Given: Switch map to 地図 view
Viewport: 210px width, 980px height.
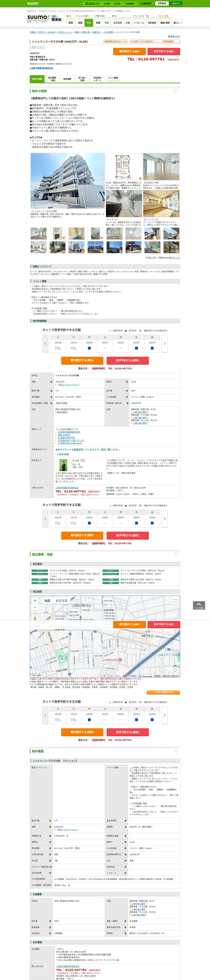Looking at the screenshot, I should pos(47,601).
